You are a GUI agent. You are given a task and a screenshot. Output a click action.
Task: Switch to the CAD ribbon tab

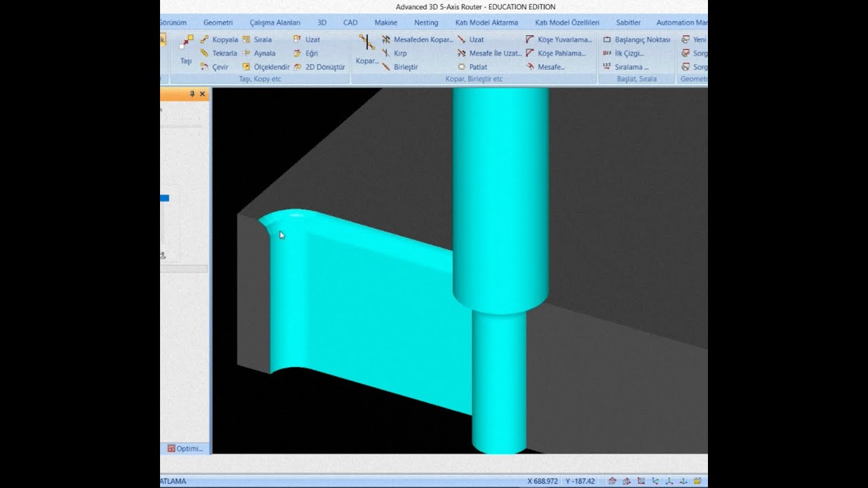tap(350, 22)
